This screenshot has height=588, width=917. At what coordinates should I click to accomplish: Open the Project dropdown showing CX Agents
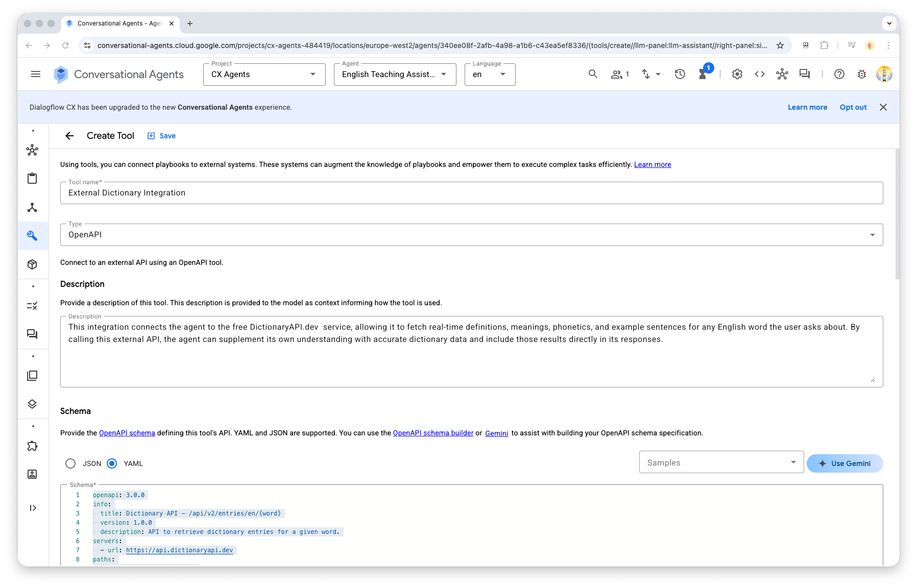click(x=264, y=75)
